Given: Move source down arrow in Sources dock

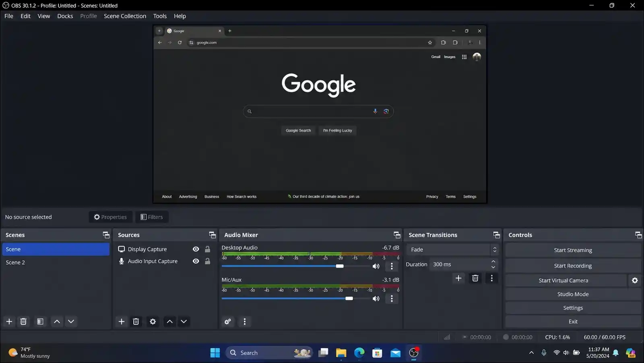Looking at the screenshot, I should click(184, 322).
